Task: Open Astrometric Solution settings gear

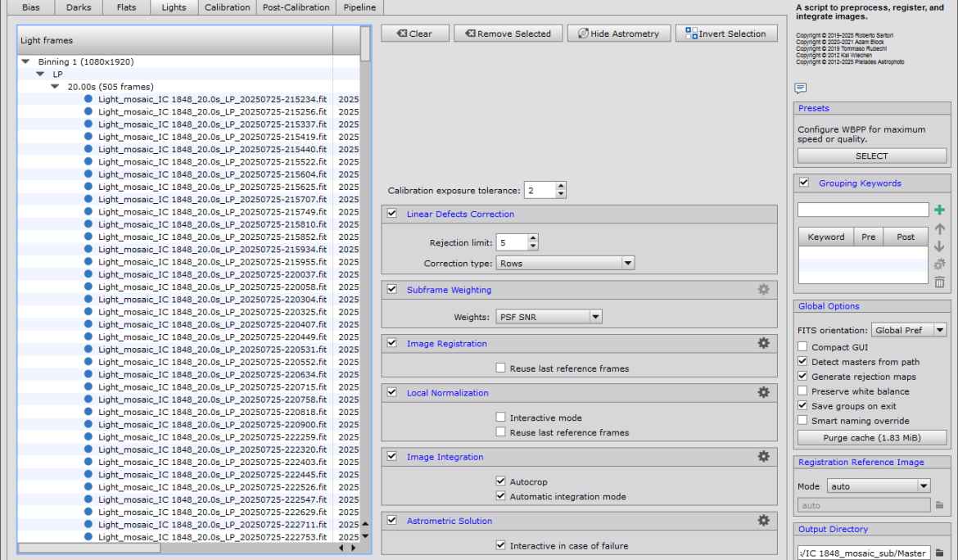Action: point(763,521)
